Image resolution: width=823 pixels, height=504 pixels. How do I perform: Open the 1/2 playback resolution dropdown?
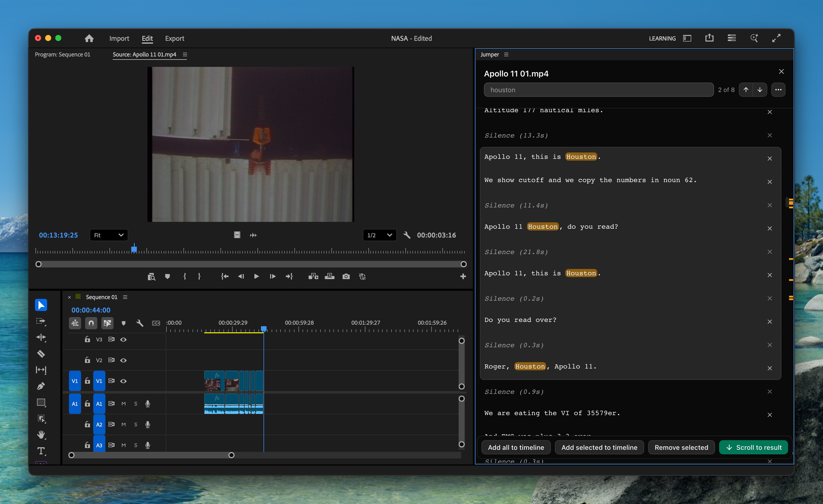tap(379, 235)
